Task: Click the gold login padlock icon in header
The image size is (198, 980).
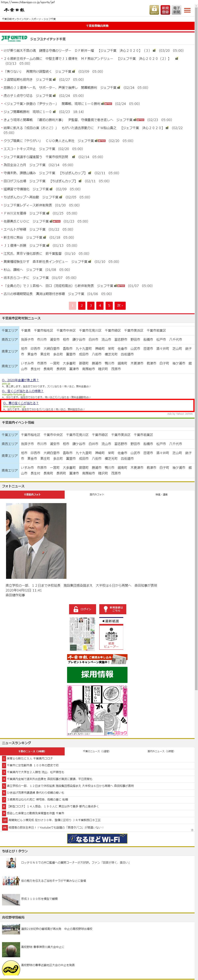Action: (154, 10)
